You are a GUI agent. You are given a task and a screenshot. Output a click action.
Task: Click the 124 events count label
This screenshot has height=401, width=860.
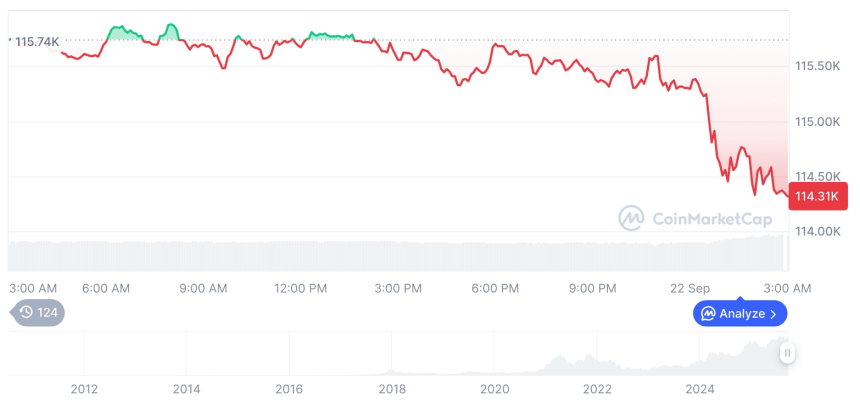click(47, 312)
